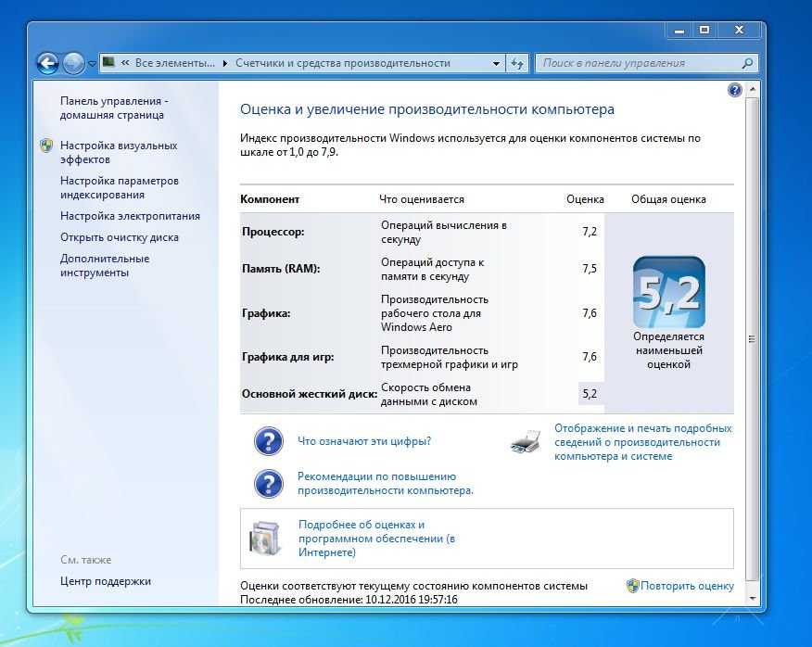The image size is (812, 647).
Task: Click the processor score 7,2
Action: pyautogui.click(x=590, y=232)
